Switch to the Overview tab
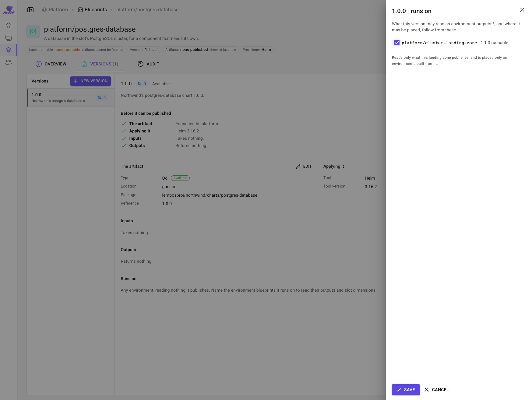This screenshot has height=400, width=532. tap(51, 64)
